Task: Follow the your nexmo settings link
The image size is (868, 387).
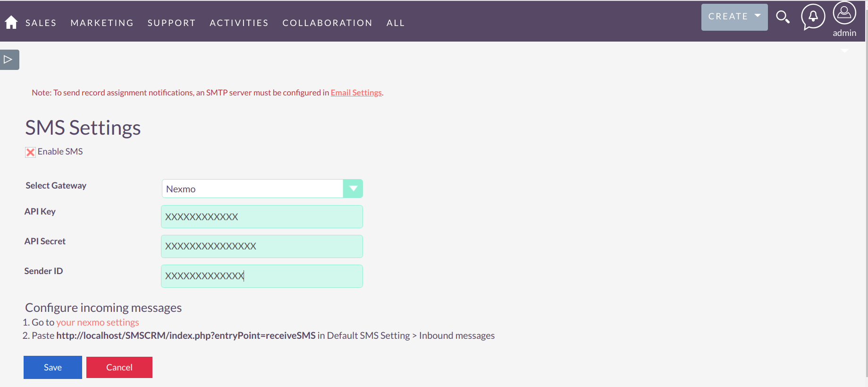Action: 97,322
